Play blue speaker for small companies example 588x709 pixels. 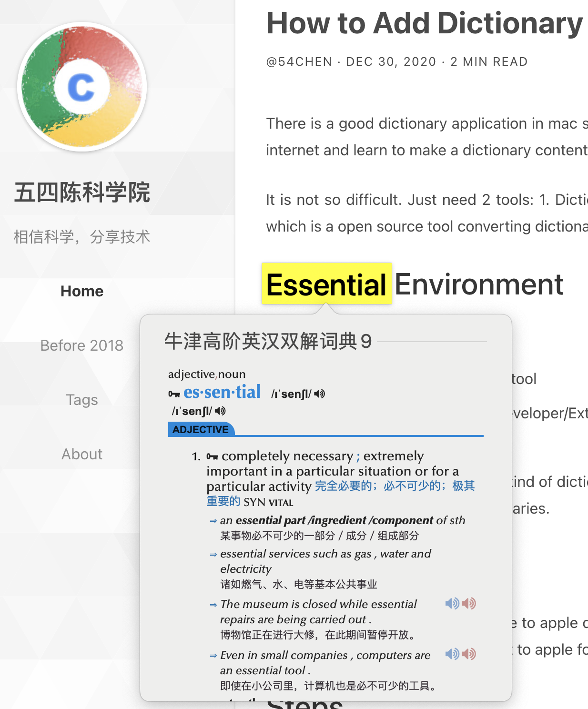coord(452,654)
